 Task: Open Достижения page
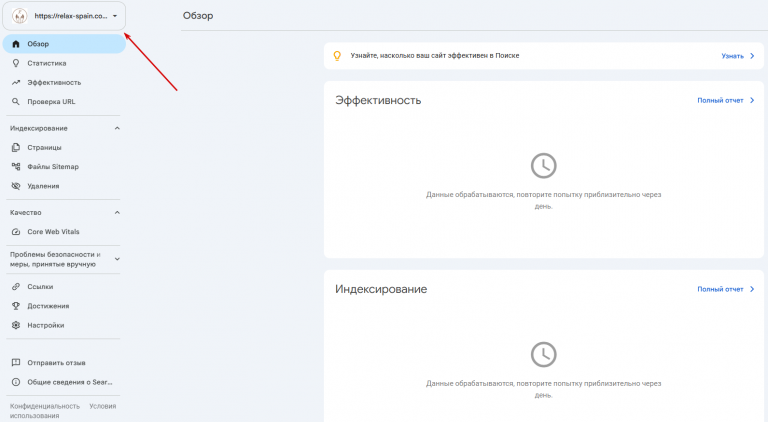(x=48, y=306)
